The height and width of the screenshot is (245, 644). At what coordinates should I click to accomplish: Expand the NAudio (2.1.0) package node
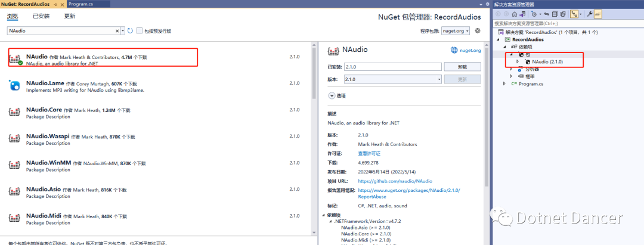click(x=518, y=61)
